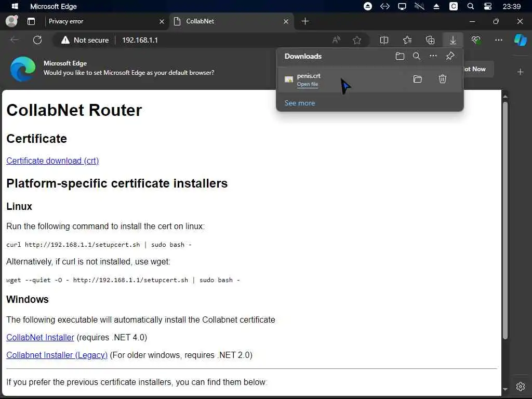Screen dimensions: 532x399
Task: Click the sidebar add plus icon
Action: (x=520, y=72)
